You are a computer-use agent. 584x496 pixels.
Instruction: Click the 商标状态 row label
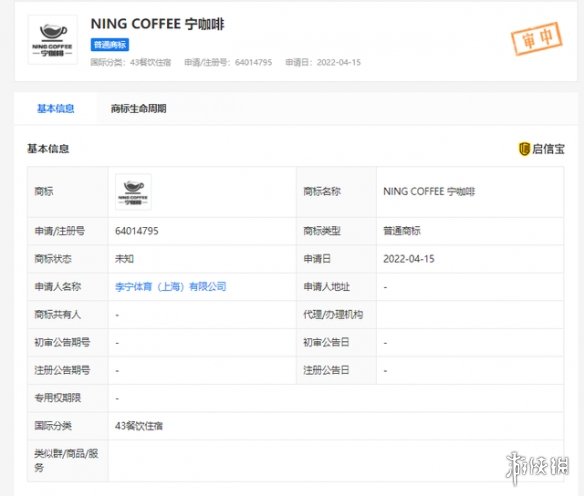(x=53, y=259)
